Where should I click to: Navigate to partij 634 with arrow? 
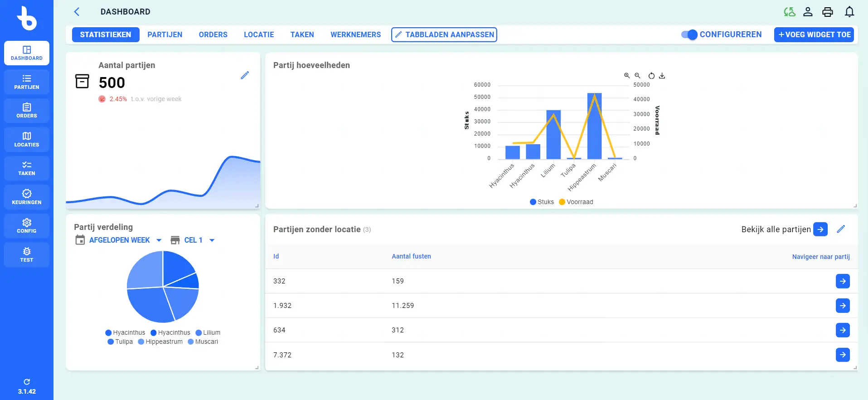coord(843,330)
